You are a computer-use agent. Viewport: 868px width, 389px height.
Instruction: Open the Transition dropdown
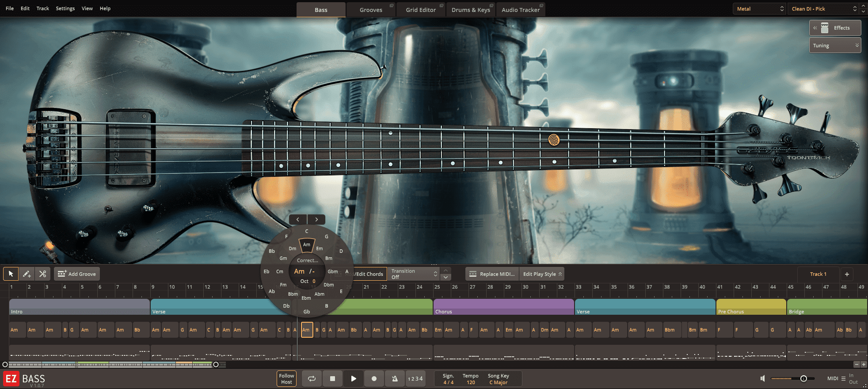pyautogui.click(x=414, y=274)
